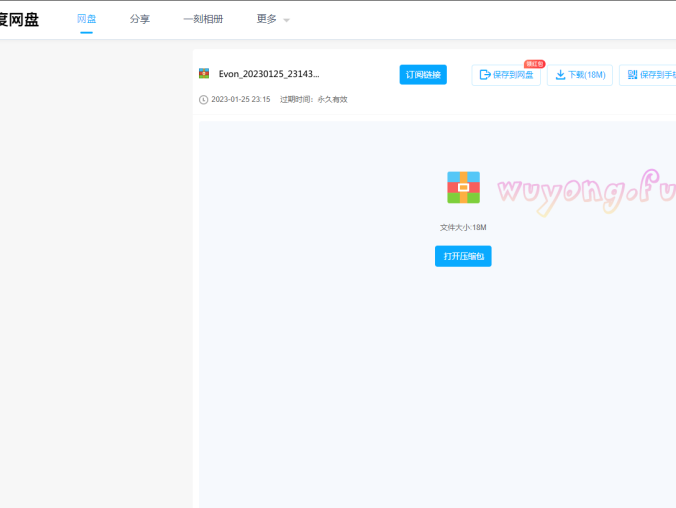Click the label 文件大小:18M
This screenshot has width=676, height=508.
[463, 227]
